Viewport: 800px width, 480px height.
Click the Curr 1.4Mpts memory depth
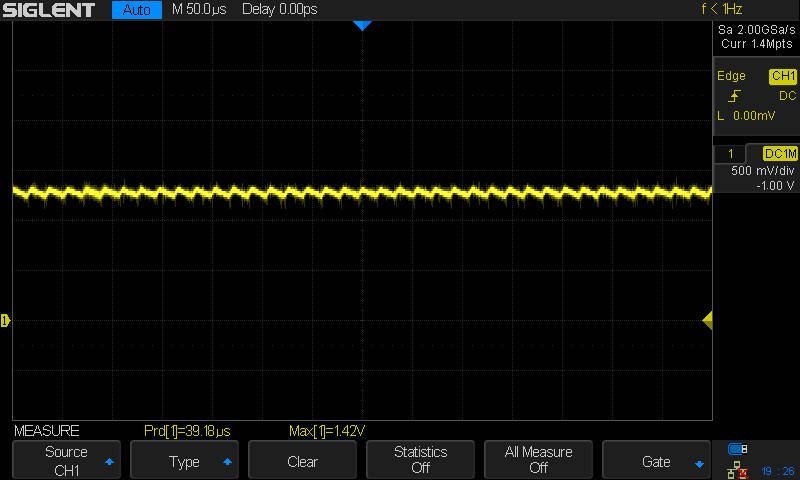tap(757, 44)
